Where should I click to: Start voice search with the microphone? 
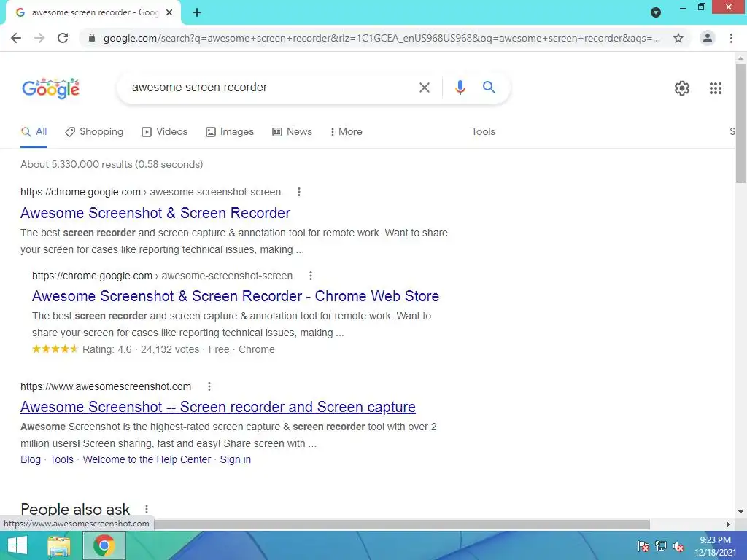460,87
